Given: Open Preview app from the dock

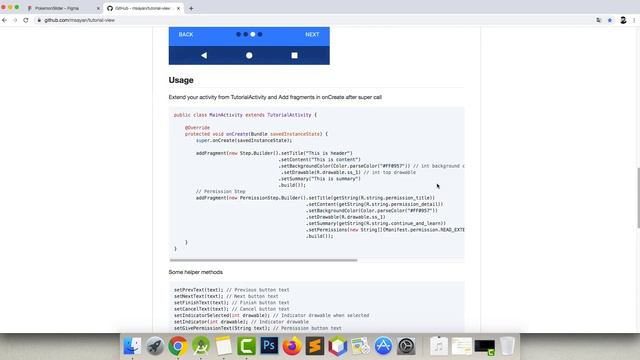Looking at the screenshot, I should click(360, 346).
